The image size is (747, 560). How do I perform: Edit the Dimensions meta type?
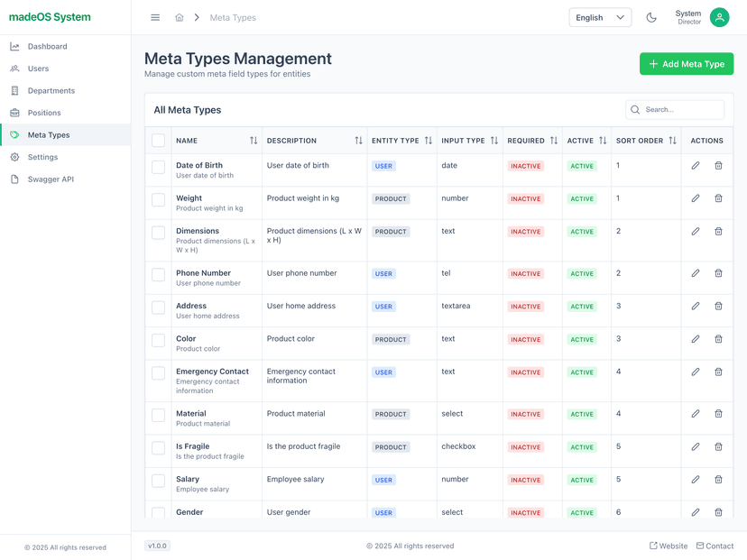[x=696, y=232]
